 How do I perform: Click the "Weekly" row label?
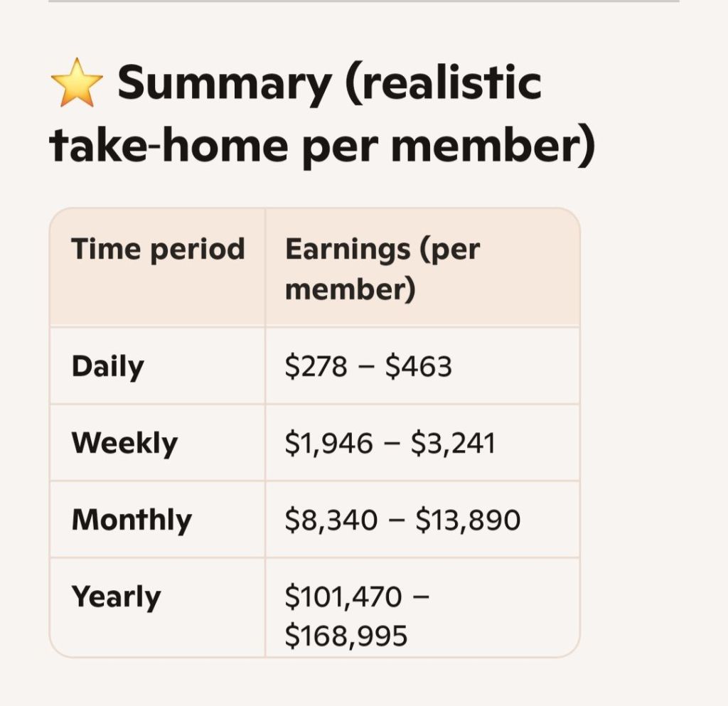click(x=124, y=443)
